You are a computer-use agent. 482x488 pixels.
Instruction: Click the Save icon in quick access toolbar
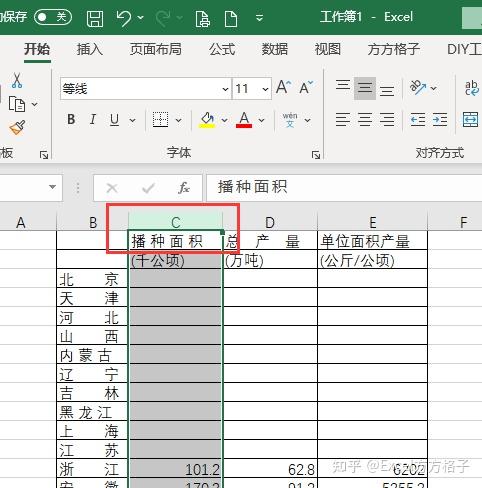95,18
